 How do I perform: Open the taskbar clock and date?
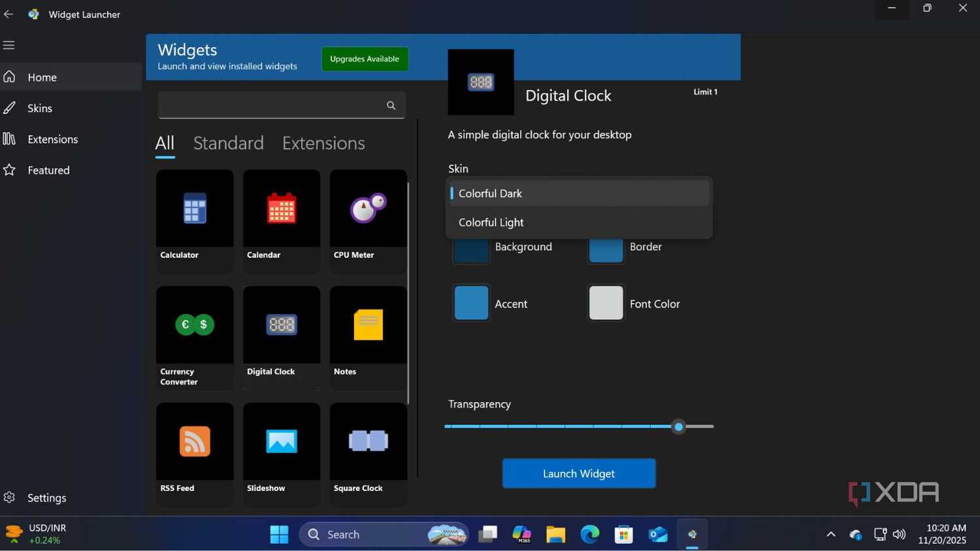942,534
